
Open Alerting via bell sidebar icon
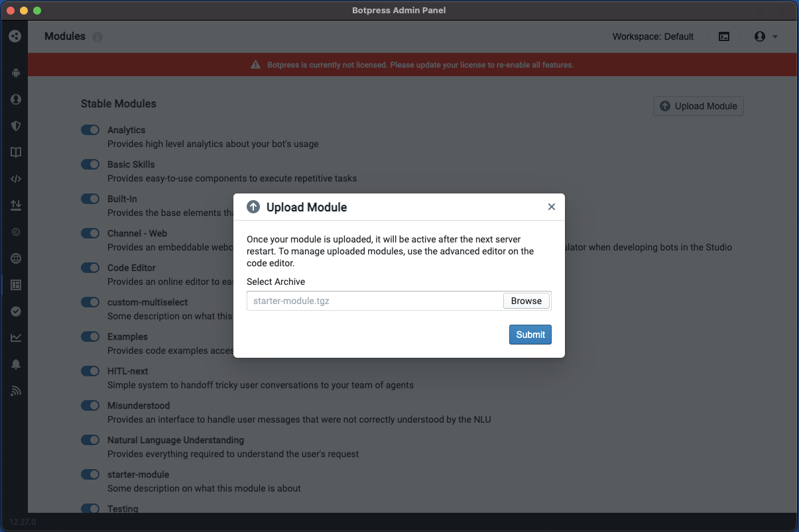pyautogui.click(x=16, y=364)
